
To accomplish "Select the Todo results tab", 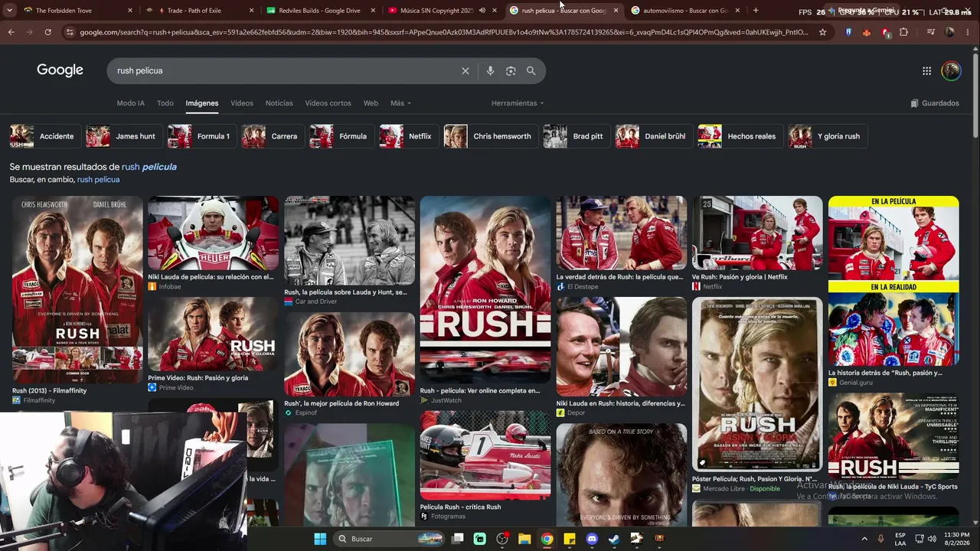I will [x=165, y=103].
